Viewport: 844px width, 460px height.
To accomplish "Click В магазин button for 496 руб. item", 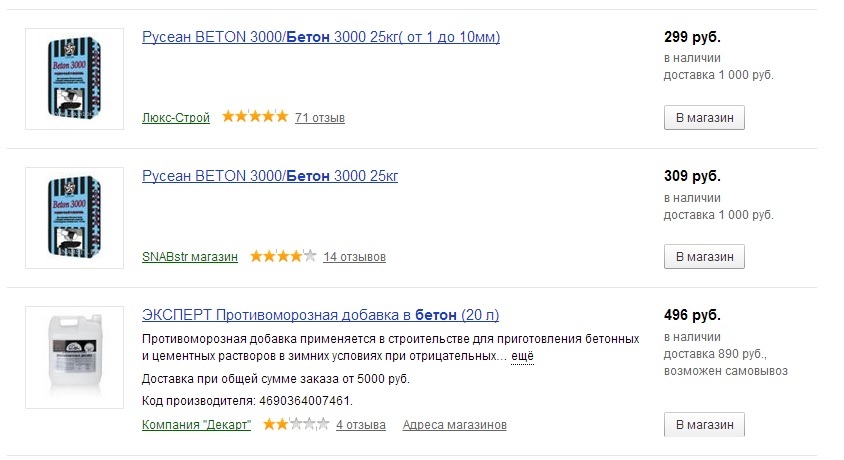I will pos(704,424).
